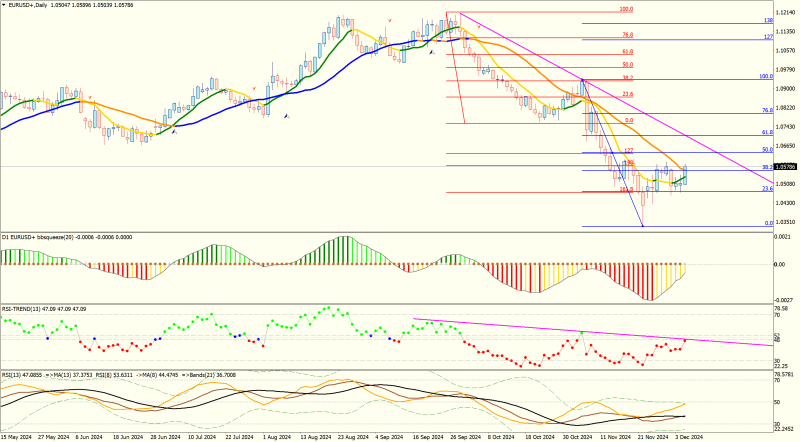Select the blue Fibonacci 138 level label
This screenshot has width=800, height=442.
[768, 20]
